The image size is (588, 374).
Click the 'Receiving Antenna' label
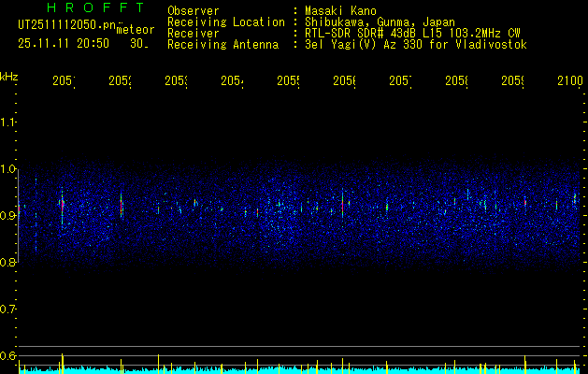(223, 45)
